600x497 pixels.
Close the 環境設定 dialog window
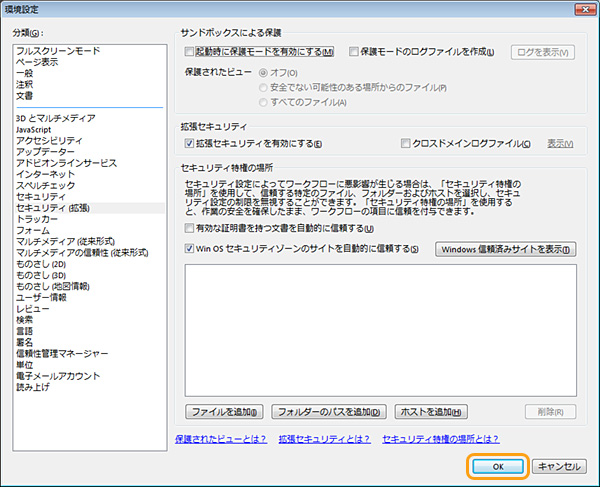(x=581, y=9)
